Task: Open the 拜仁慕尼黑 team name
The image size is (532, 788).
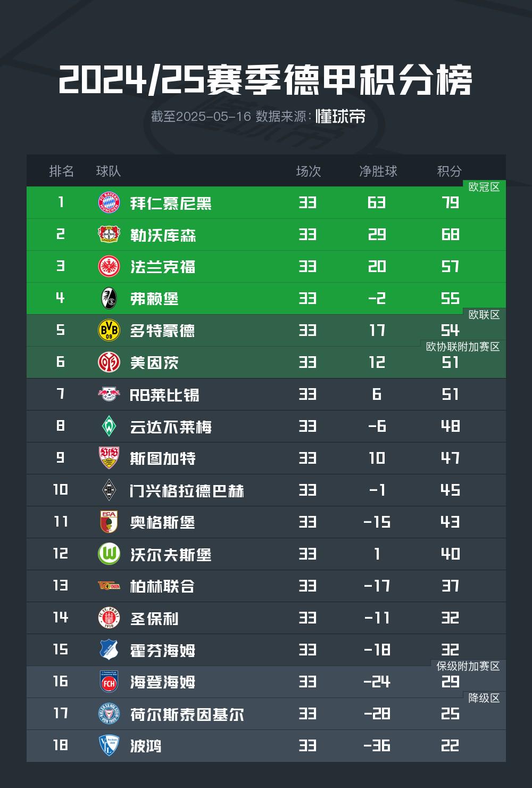Action: 171,203
